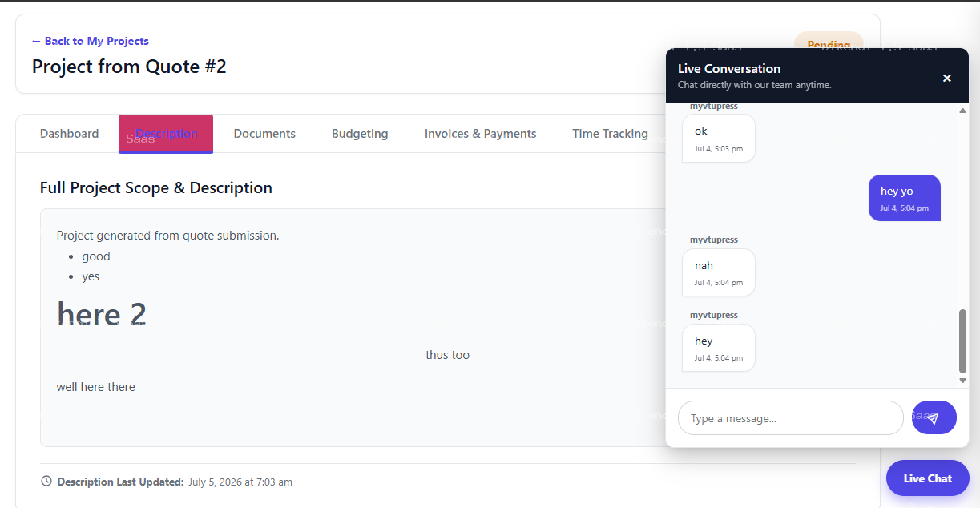
Task: Focus the Type a message field
Action: pos(791,418)
